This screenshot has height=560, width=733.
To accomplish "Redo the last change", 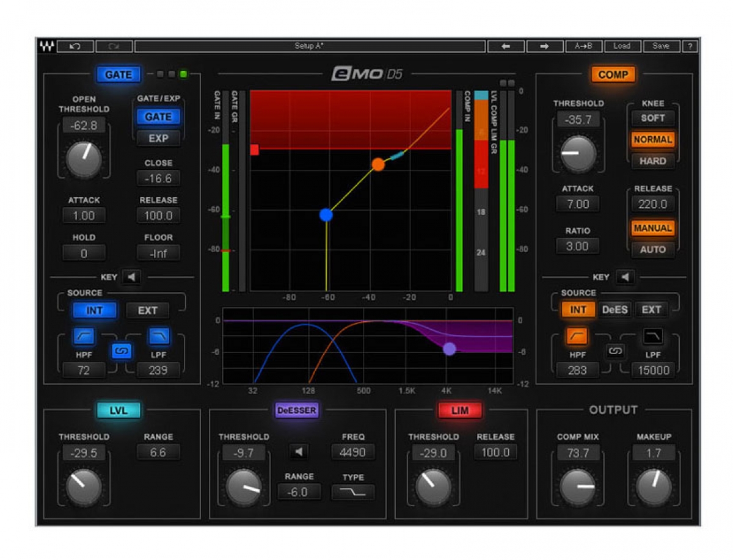I will click(x=114, y=46).
